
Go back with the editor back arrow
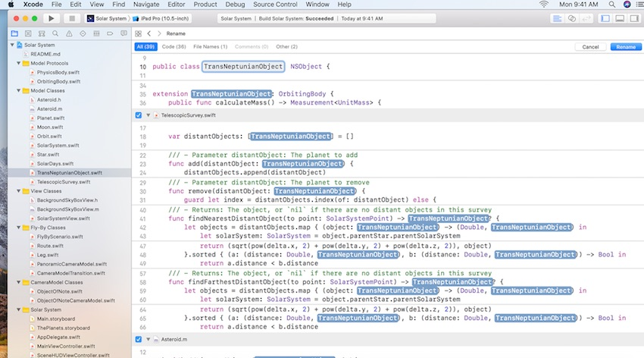(x=149, y=33)
